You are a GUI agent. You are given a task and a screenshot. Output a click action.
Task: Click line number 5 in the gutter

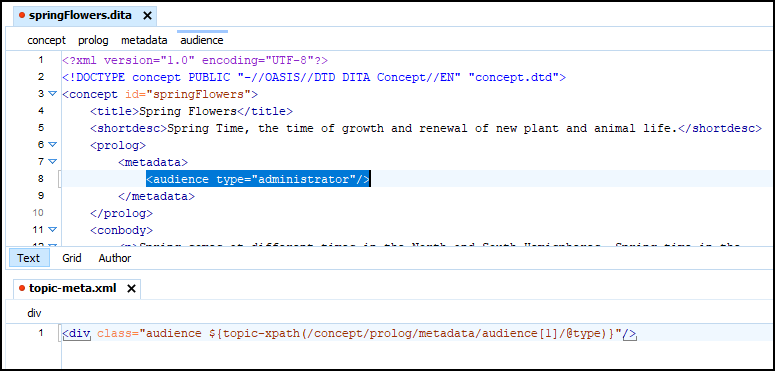coord(41,128)
